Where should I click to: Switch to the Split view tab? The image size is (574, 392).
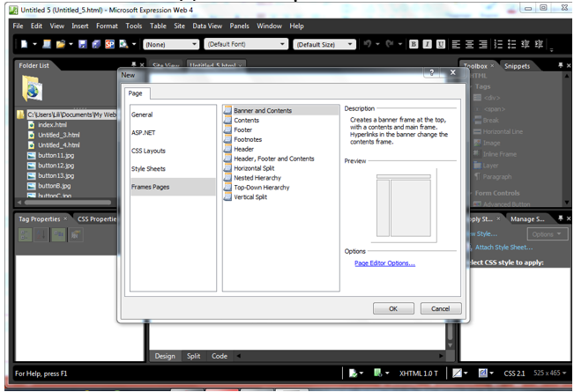point(193,356)
